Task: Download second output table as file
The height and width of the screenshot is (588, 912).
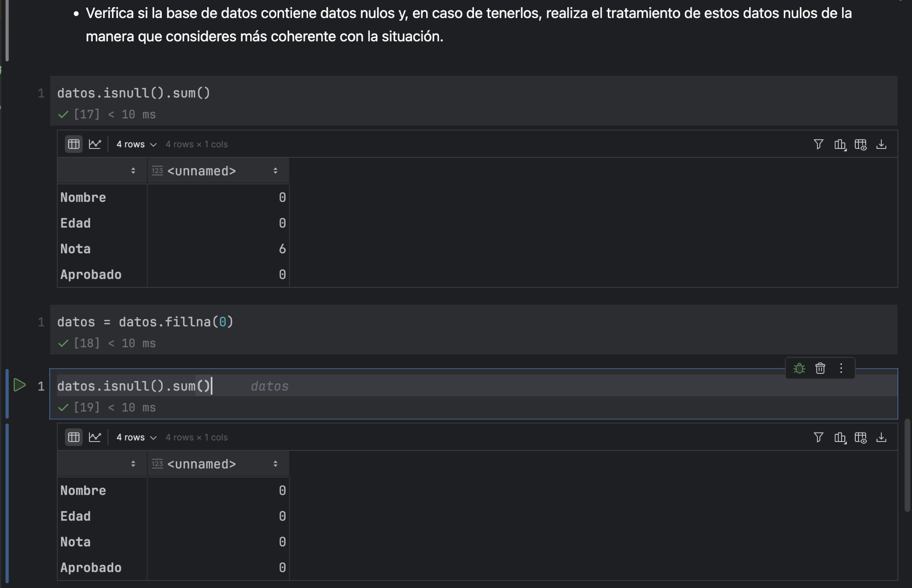Action: [881, 437]
